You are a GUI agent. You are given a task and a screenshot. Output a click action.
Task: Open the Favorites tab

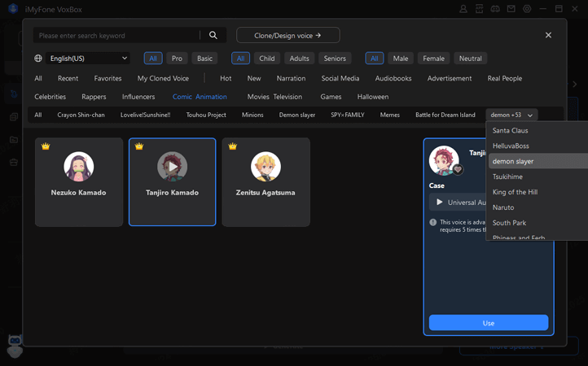click(x=108, y=78)
